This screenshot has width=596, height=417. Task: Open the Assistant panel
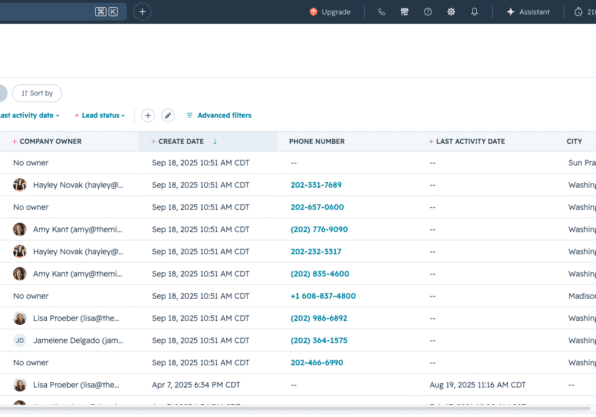pyautogui.click(x=528, y=12)
